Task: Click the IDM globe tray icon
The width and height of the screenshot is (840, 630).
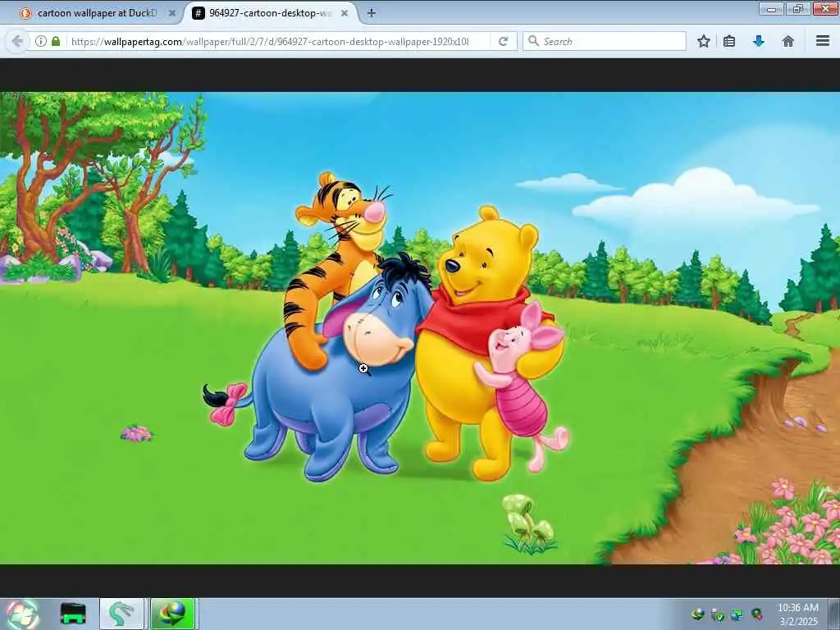Action: [697, 614]
